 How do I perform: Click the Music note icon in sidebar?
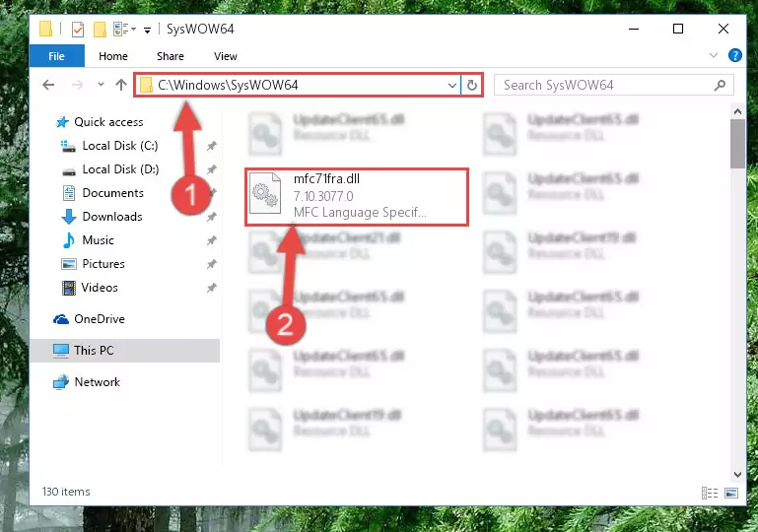pos(69,240)
